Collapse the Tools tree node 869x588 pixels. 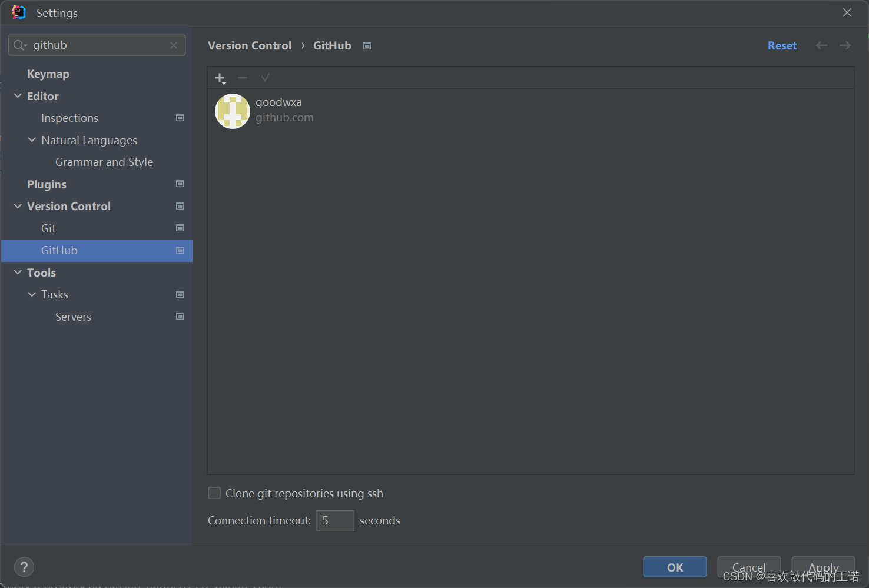click(x=18, y=272)
